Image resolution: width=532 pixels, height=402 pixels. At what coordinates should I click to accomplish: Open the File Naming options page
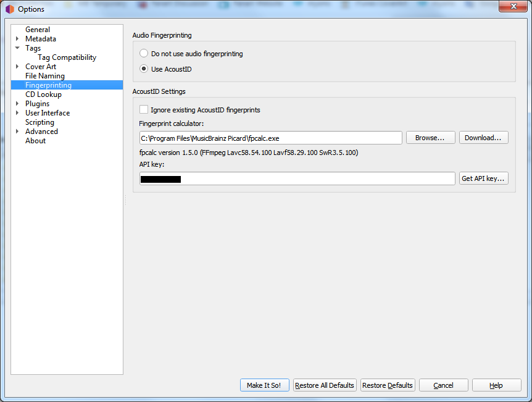tap(45, 76)
